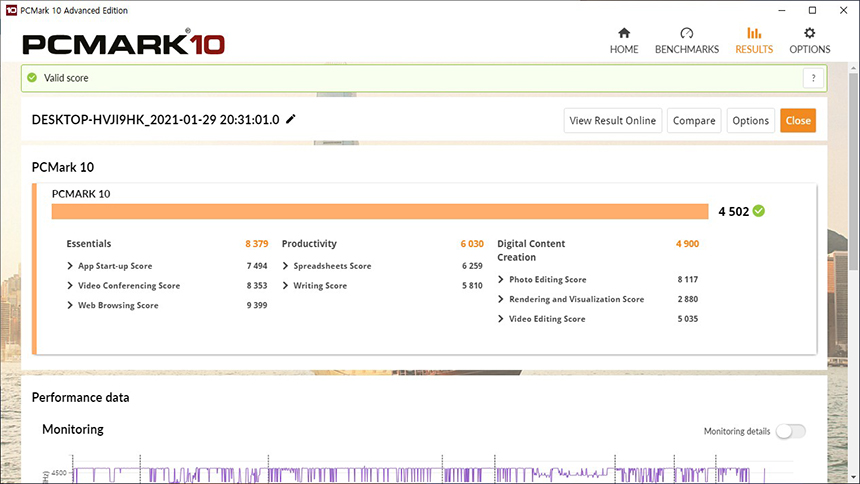Viewport: 860px width, 484px height.
Task: Click the PCMARK 10 logo
Action: pyautogui.click(x=123, y=43)
